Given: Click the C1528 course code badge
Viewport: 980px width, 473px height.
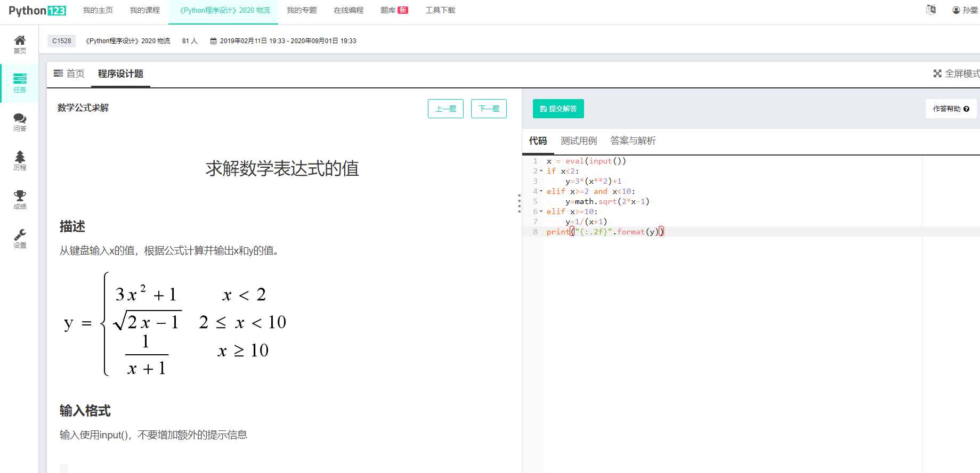Looking at the screenshot, I should 62,41.
